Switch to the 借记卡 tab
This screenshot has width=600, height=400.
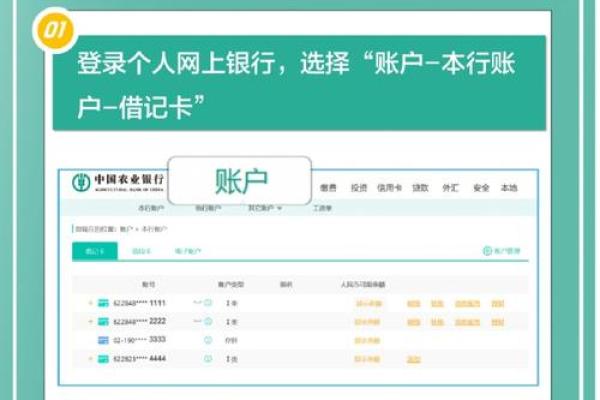click(95, 251)
